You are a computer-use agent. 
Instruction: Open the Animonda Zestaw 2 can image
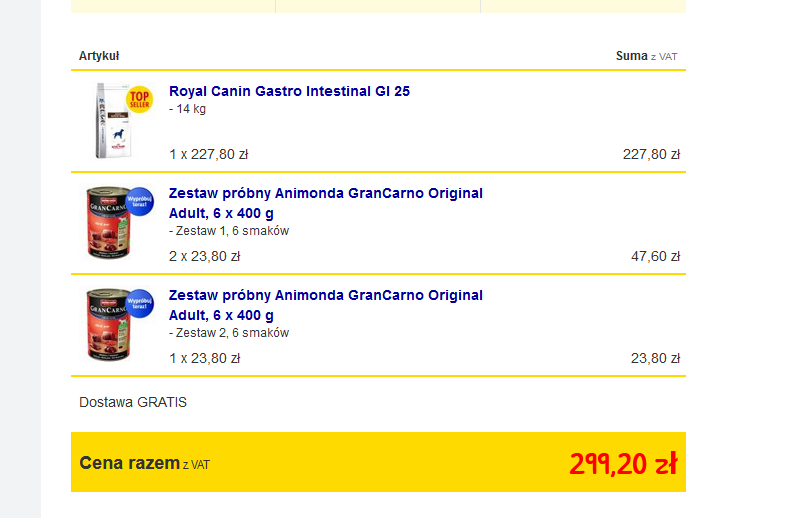[106, 328]
